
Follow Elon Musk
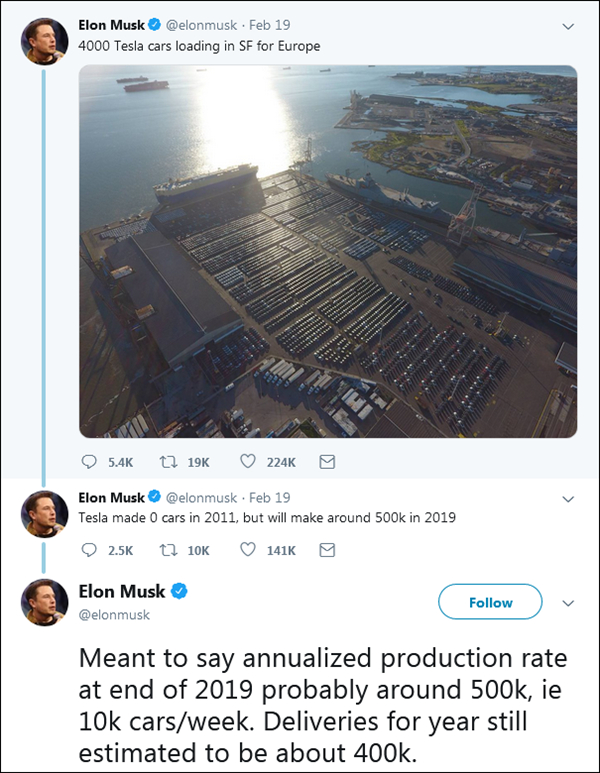(x=490, y=603)
